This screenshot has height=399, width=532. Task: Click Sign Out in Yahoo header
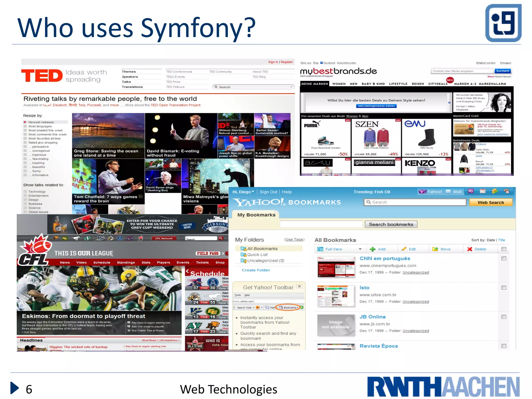click(x=268, y=192)
